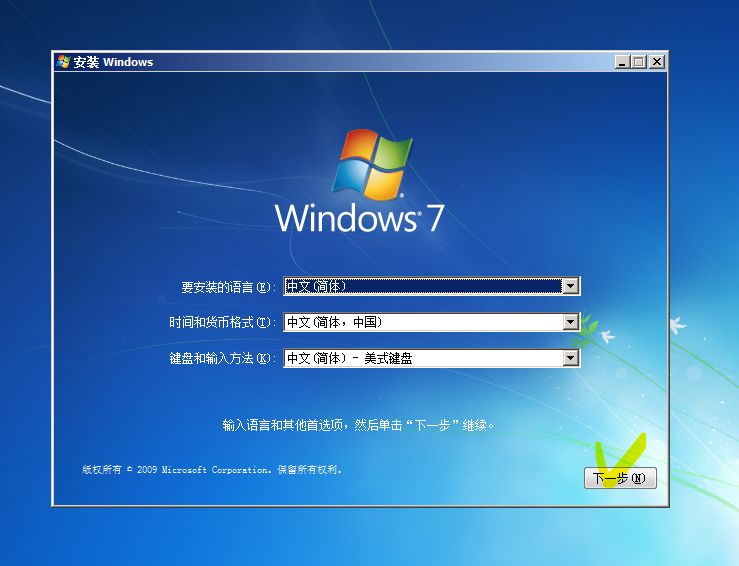Click the Next (下一步) button

(620, 478)
